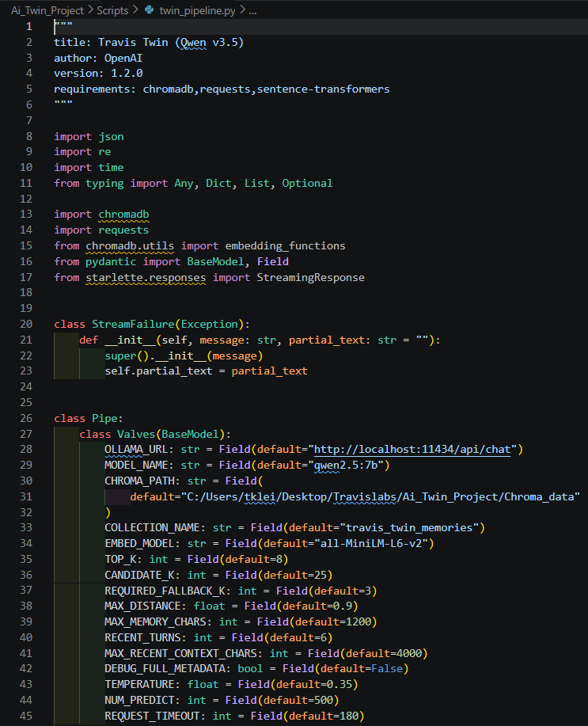Click 'pydantic' on line 16
588x726 pixels.
[x=111, y=261]
